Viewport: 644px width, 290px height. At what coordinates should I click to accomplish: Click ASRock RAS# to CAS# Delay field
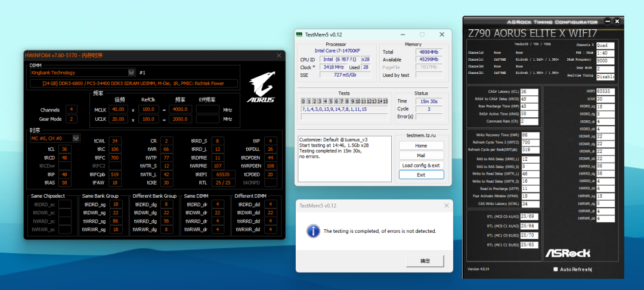coord(529,99)
